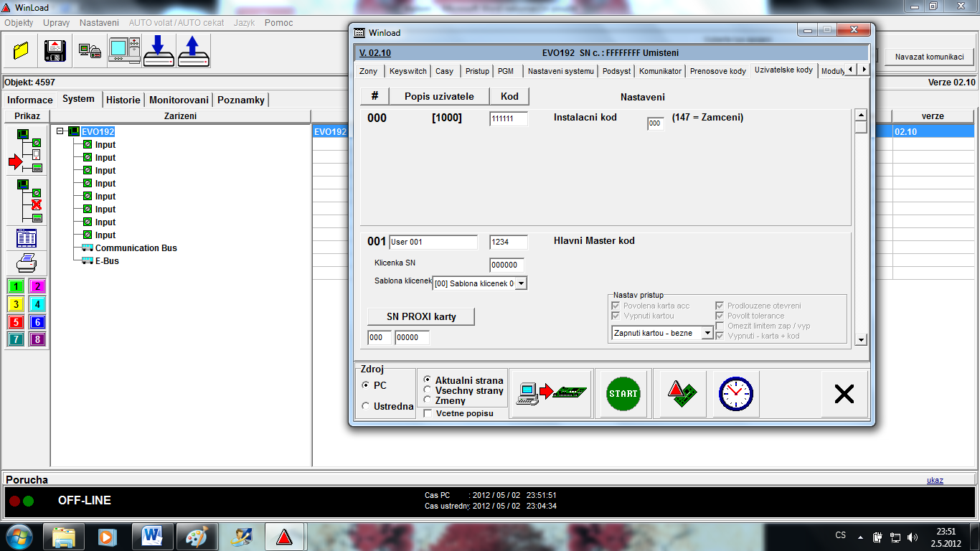Open the Nastaveni menu
The image size is (980, 551).
pos(99,23)
